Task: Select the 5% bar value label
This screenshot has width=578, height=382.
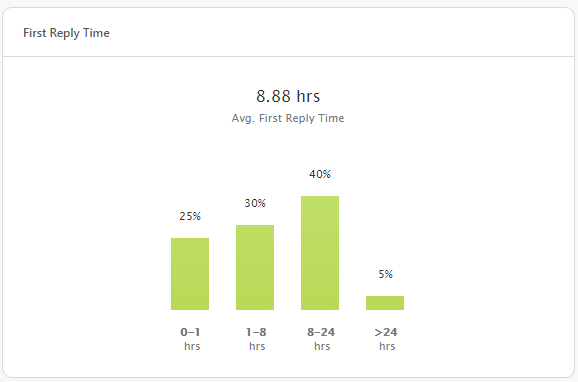Action: pyautogui.click(x=386, y=274)
